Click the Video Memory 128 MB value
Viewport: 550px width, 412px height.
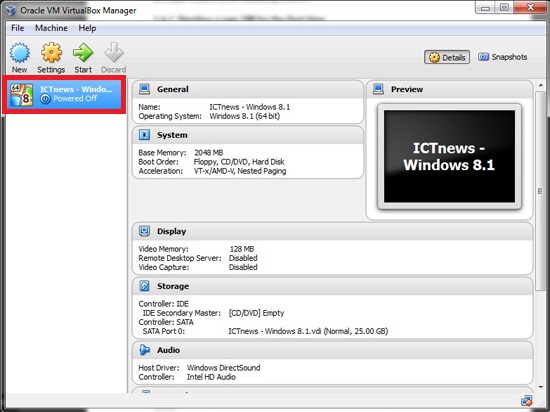coord(242,249)
